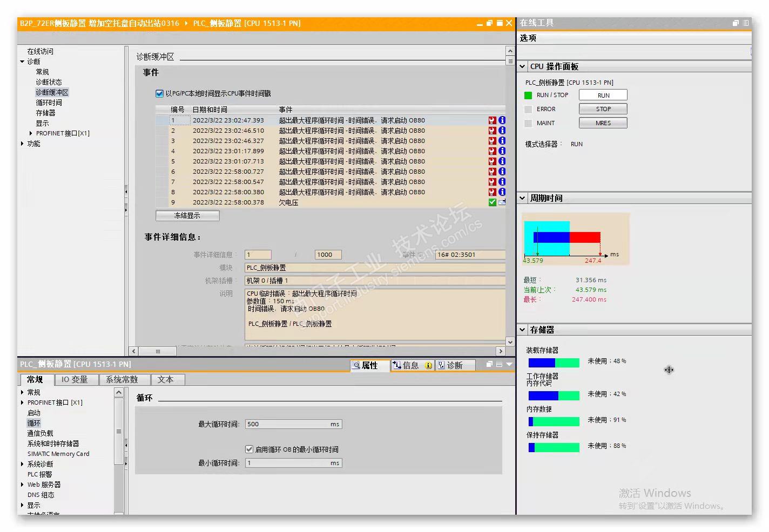769x532 pixels.
Task: Click the blue info icon for event 3
Action: point(502,141)
